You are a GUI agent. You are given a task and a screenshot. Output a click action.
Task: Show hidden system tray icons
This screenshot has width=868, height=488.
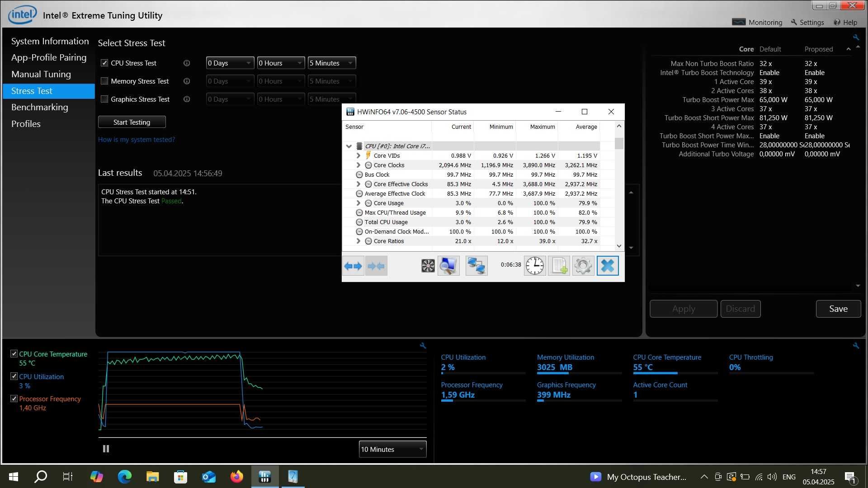click(704, 477)
